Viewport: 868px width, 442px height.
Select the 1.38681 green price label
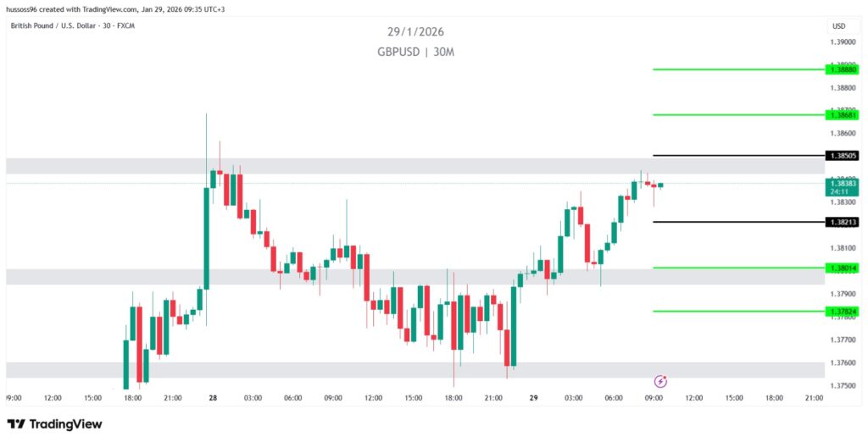click(x=843, y=114)
